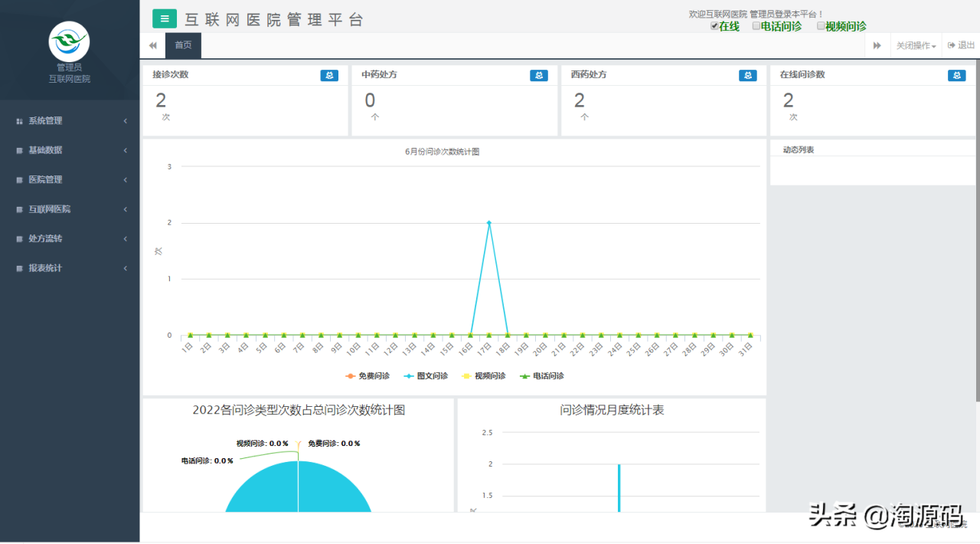Expand the 医院管理 menu chevron
Screen dimensions: 980x544
click(x=125, y=180)
